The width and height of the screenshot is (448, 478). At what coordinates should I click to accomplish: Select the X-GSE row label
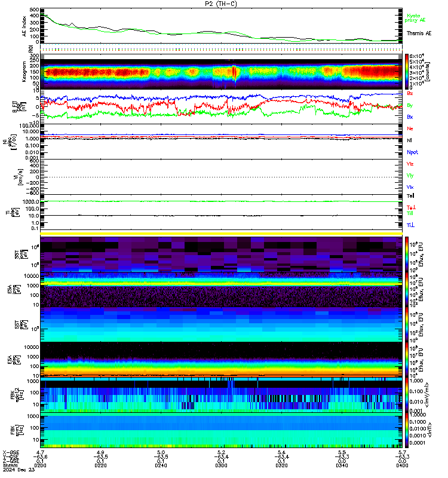click(11, 452)
